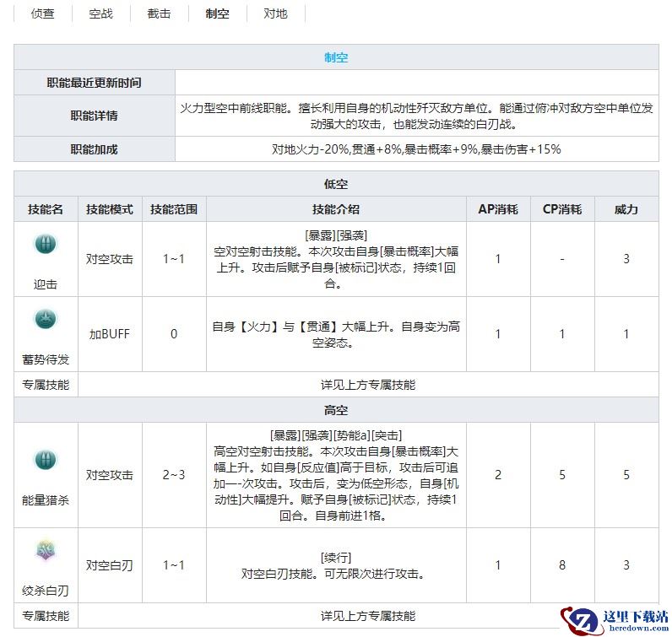Click the 绞杀白刃 purple skill icon
Screen dimensions: 672x637
[45, 551]
